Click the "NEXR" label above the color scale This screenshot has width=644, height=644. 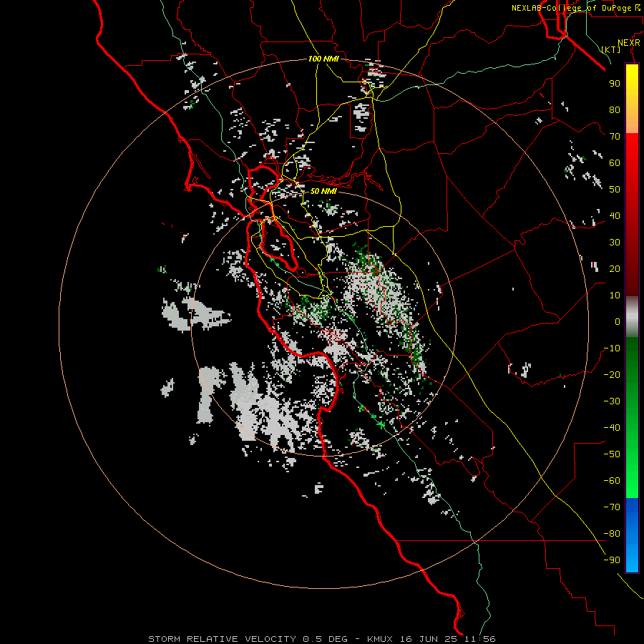(629, 43)
